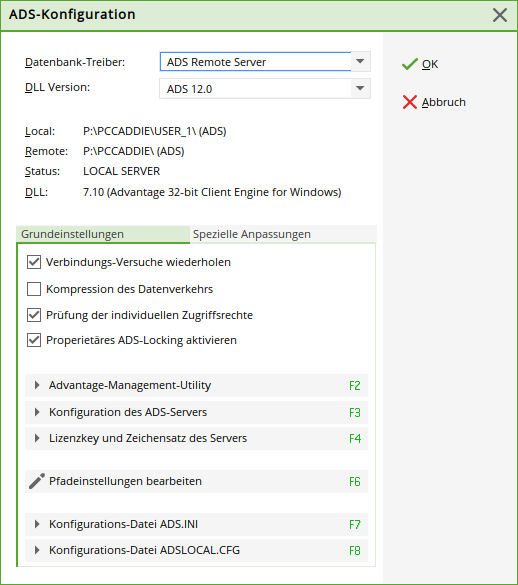Switch to the Grundeinstellungen tab
The image size is (518, 585).
point(103,234)
